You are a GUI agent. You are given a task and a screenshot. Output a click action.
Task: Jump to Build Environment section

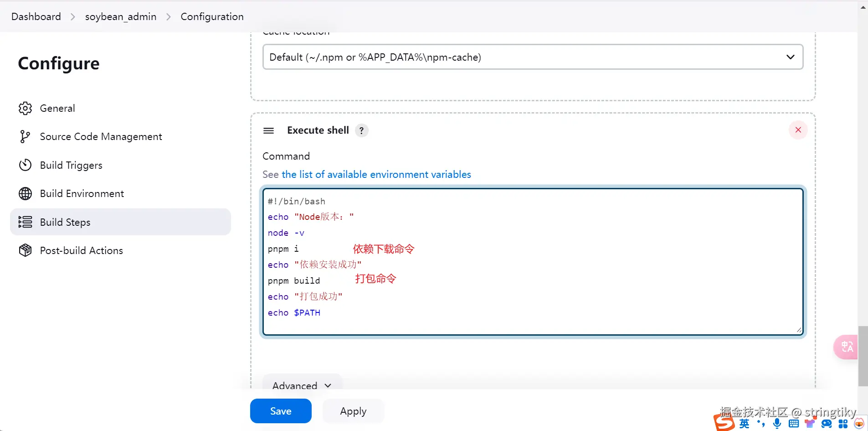[120, 193]
